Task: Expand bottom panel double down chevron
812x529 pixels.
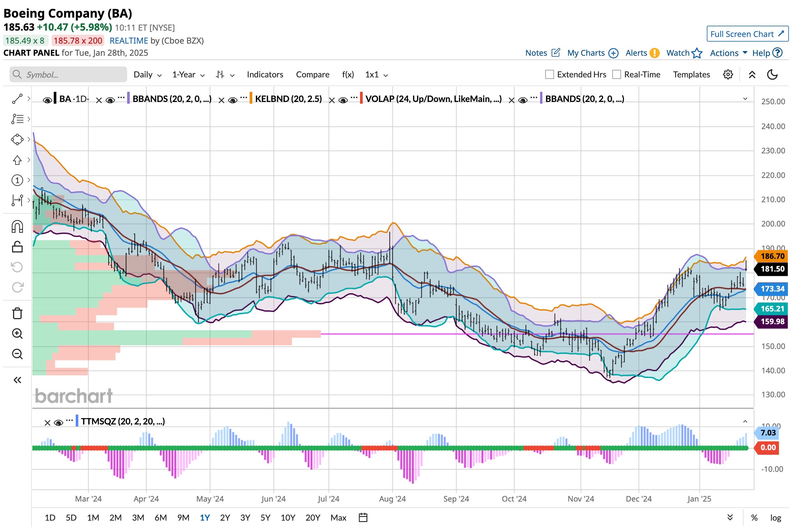Action: click(x=730, y=517)
